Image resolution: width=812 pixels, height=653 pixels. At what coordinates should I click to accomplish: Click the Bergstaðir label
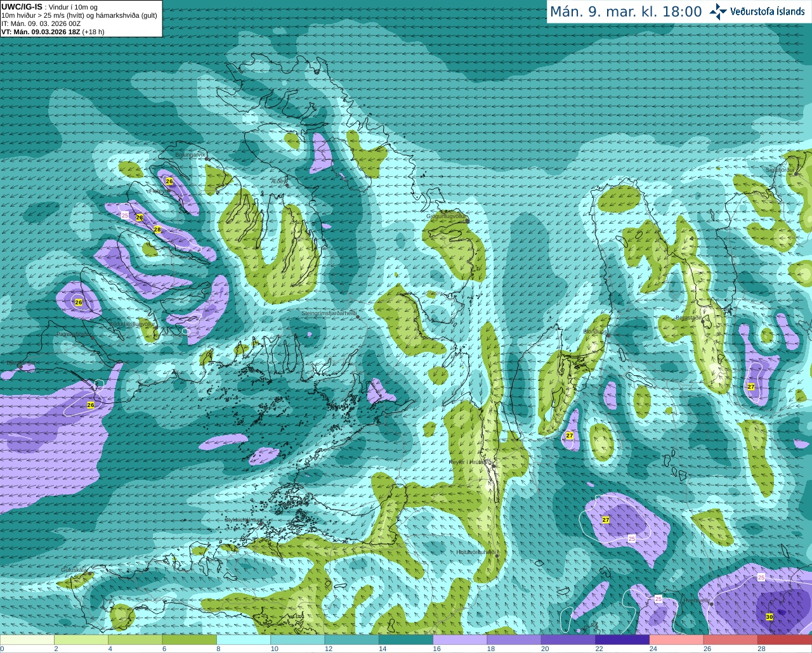tap(688, 318)
